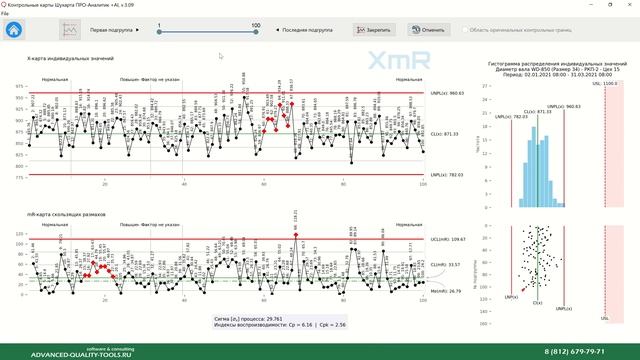Click the left slider handle at 1

[159, 32]
